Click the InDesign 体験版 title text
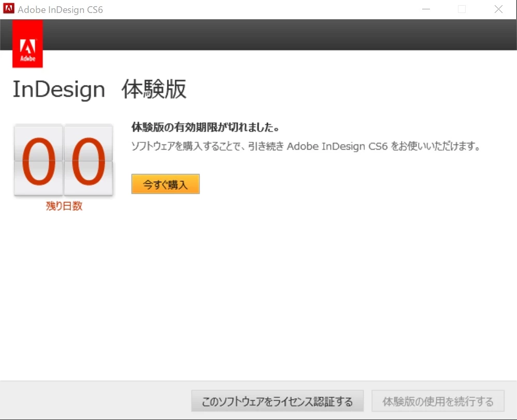 click(99, 90)
